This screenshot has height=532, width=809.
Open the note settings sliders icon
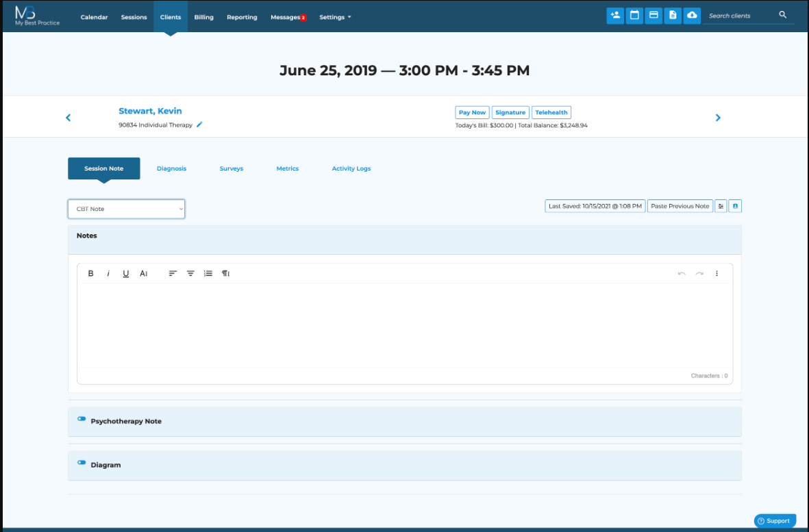(720, 205)
